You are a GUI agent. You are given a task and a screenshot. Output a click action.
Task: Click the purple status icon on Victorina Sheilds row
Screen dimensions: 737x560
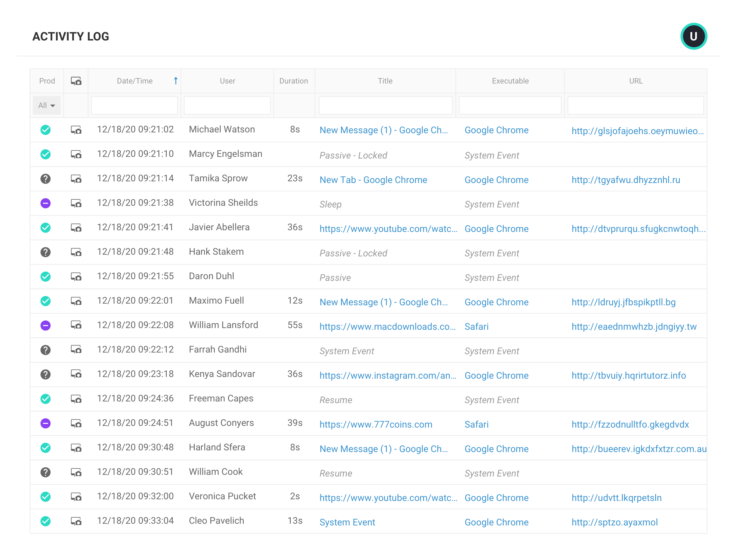(46, 203)
